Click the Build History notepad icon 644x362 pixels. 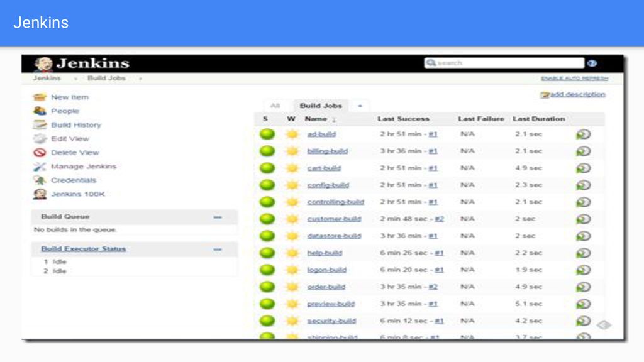(x=40, y=125)
